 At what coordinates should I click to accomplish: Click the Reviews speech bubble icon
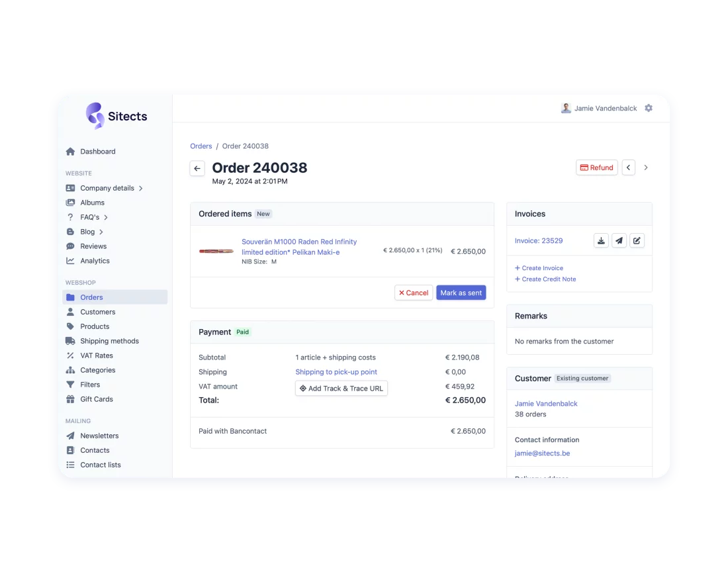(x=70, y=246)
